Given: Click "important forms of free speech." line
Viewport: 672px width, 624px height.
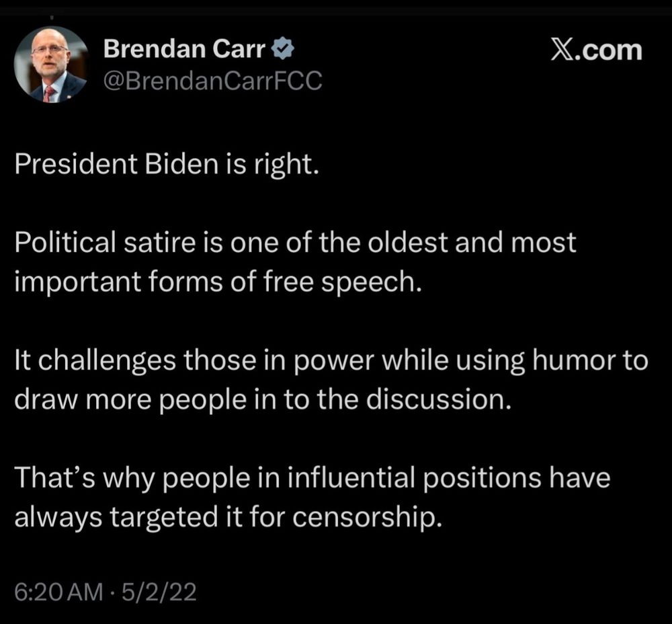Looking at the screenshot, I should [218, 282].
